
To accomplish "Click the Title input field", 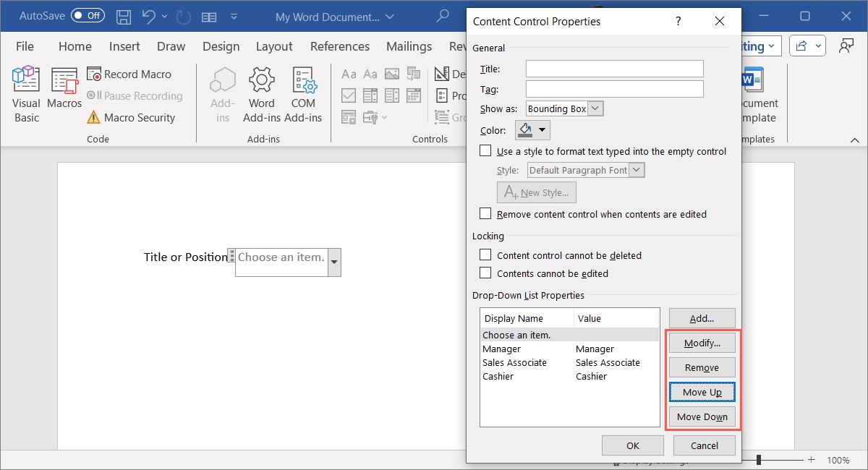I will tap(613, 69).
